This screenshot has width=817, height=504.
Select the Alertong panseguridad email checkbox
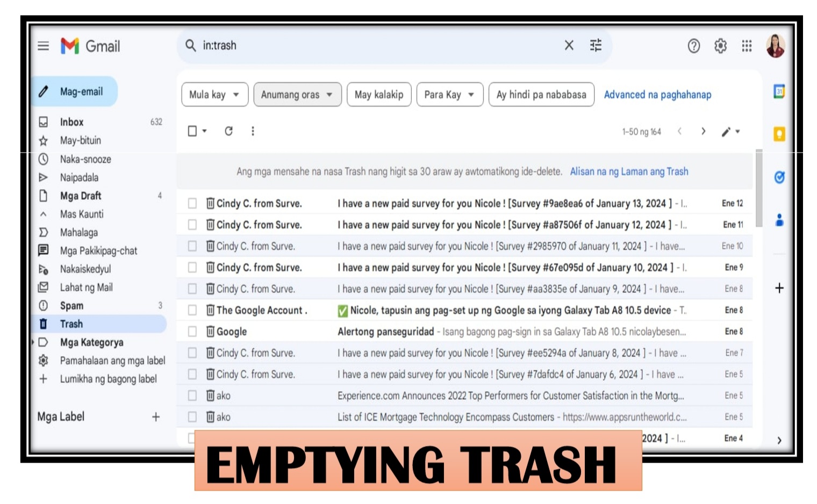192,332
